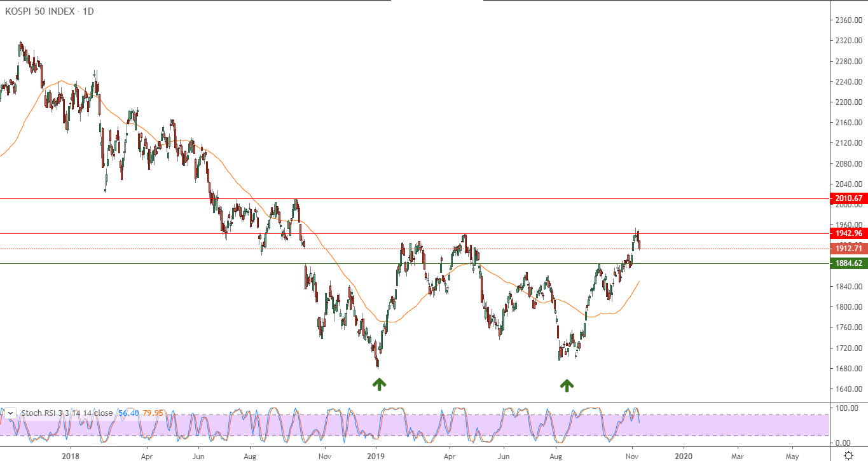Select the Stoch RSI 3 3 14 14 close label

point(67,413)
